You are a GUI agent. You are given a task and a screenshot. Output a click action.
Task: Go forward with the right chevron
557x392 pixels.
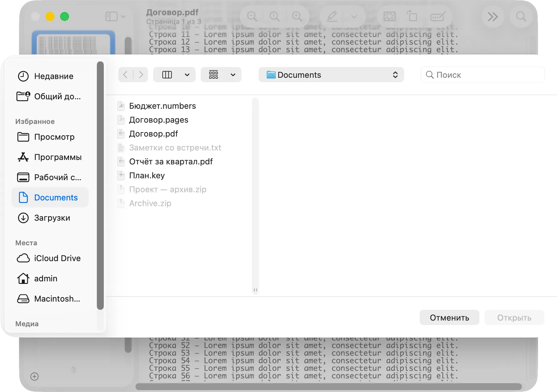coord(141,75)
